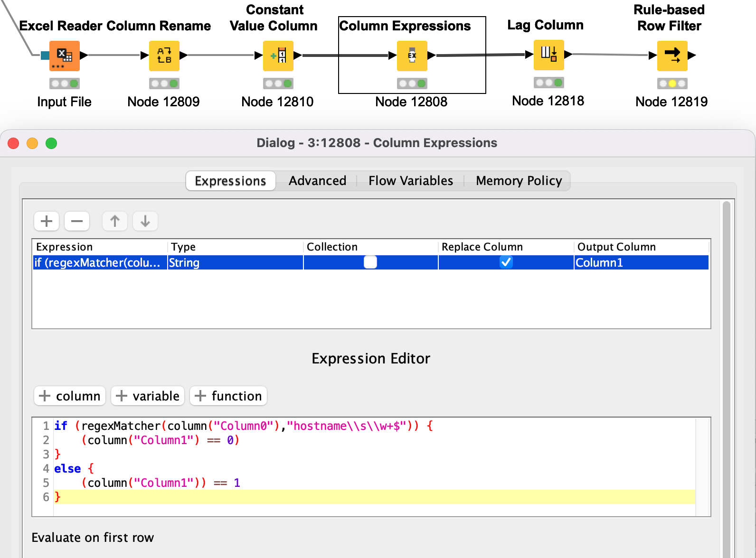Switch to the Memory Policy tab
This screenshot has height=558, width=756.
[x=519, y=181]
